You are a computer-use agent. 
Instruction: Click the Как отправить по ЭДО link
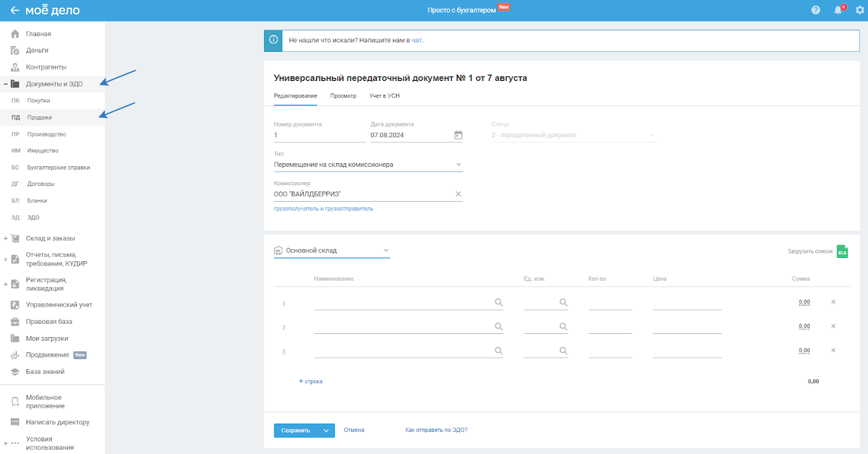[x=436, y=430]
